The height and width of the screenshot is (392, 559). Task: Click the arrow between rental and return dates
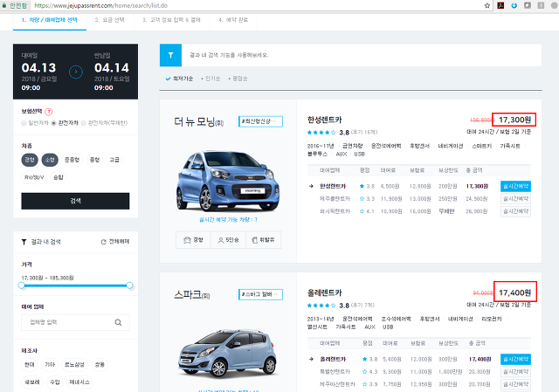76,72
